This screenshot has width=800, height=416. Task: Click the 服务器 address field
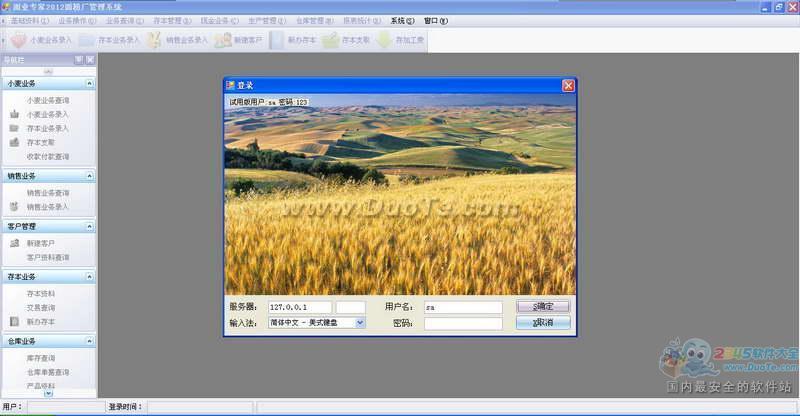(x=300, y=307)
